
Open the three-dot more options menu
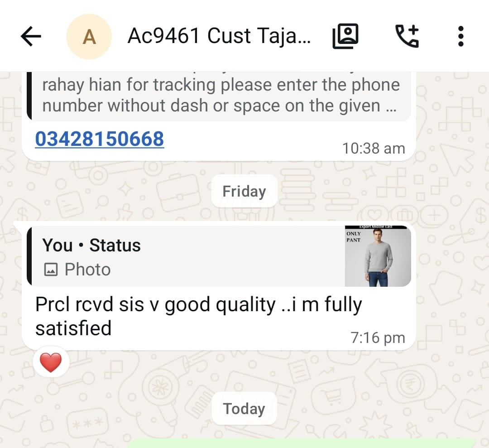[460, 36]
